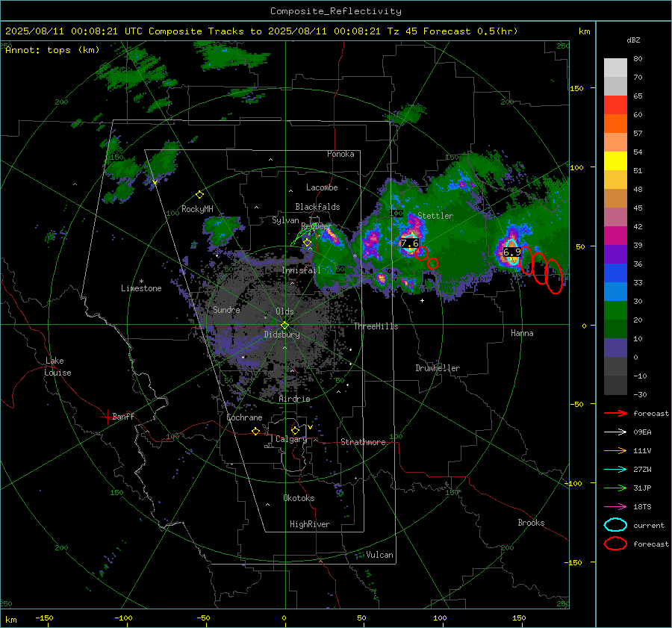Image resolution: width=672 pixels, height=628 pixels.
Task: Click the Stettler town label
Action: pos(435,216)
